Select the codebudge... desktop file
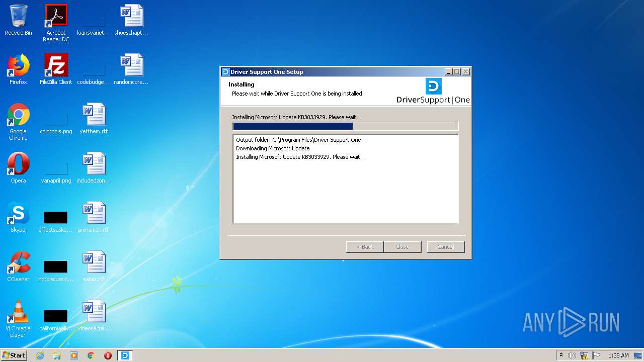The image size is (644, 362). click(94, 70)
